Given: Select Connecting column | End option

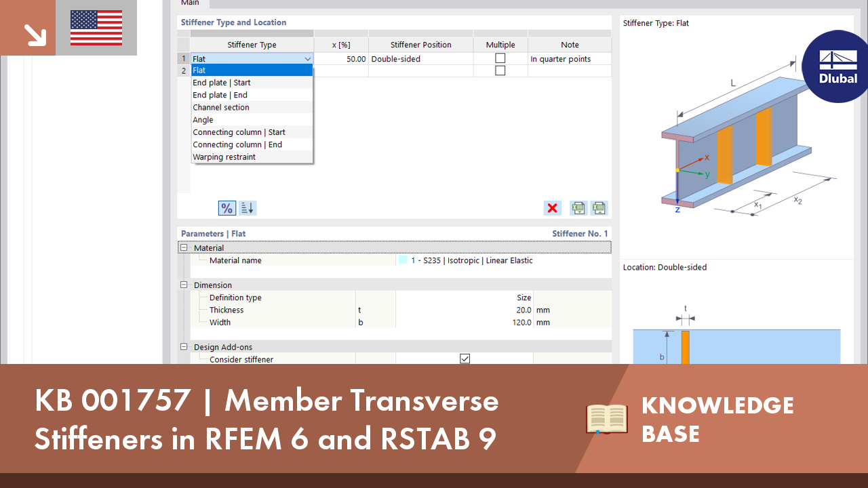Looking at the screenshot, I should pos(252,144).
